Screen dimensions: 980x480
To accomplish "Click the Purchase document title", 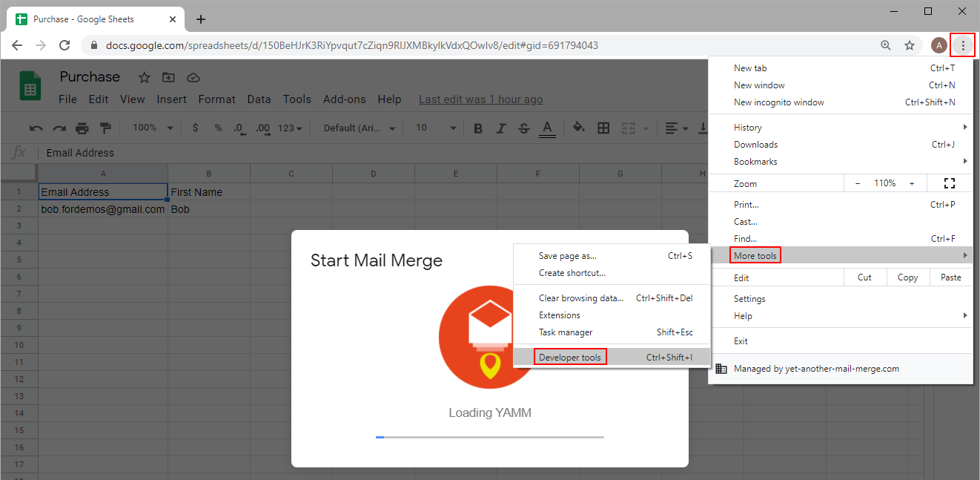I will coord(90,77).
